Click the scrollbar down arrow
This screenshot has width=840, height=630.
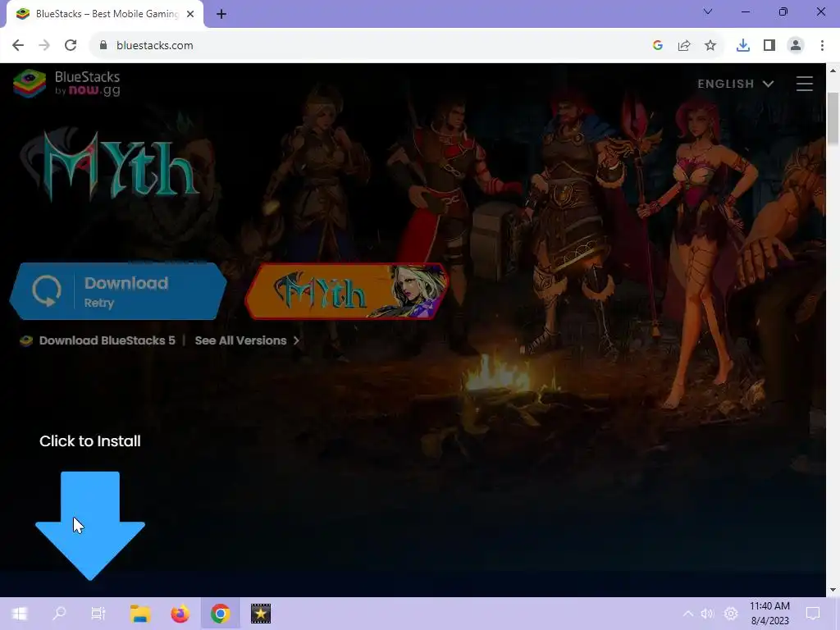pyautogui.click(x=833, y=590)
